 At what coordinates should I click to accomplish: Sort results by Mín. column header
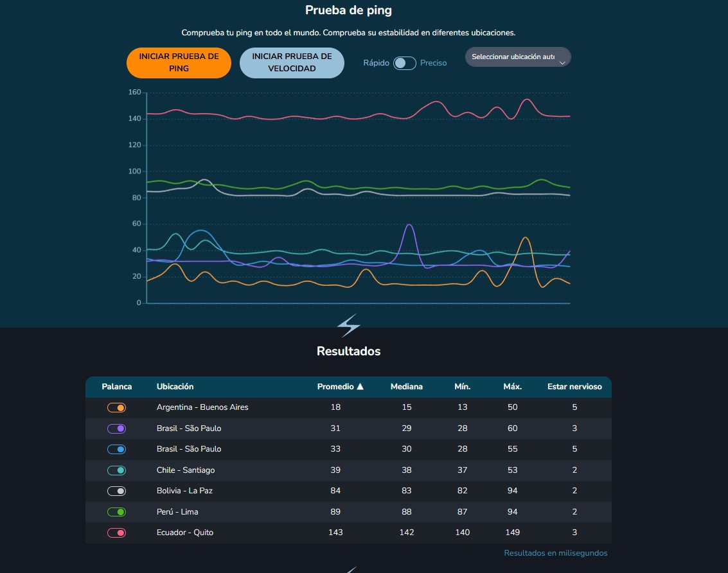463,386
